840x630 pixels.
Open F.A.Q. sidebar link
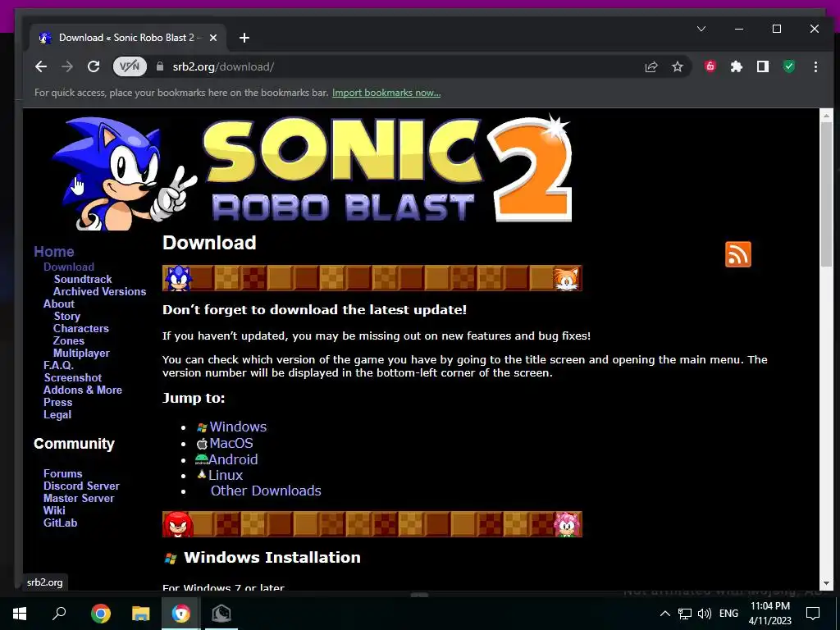tap(58, 365)
